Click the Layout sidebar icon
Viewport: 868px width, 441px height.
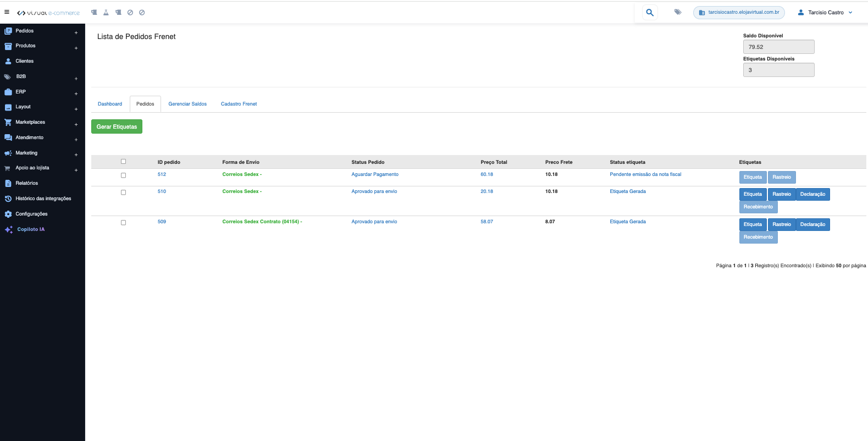8,107
